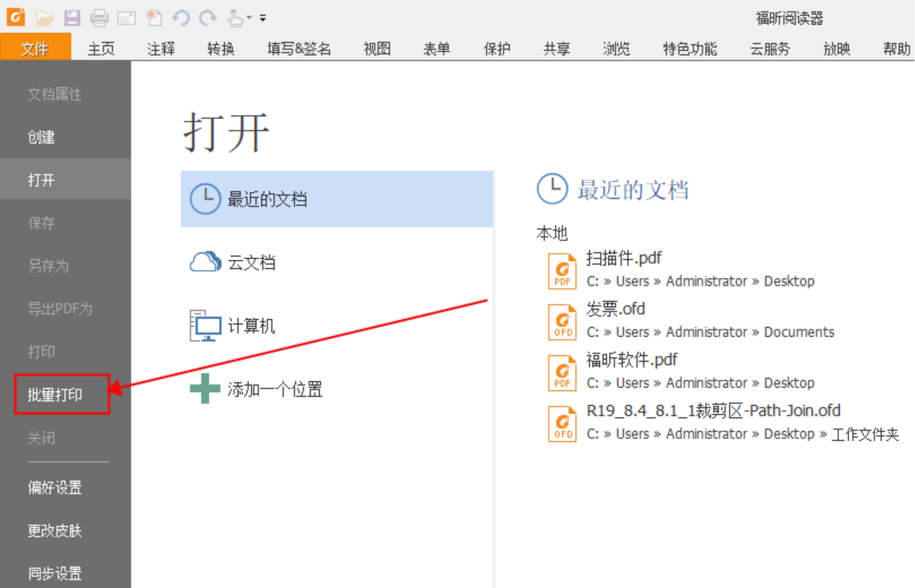Click the green plus icon

pos(205,388)
